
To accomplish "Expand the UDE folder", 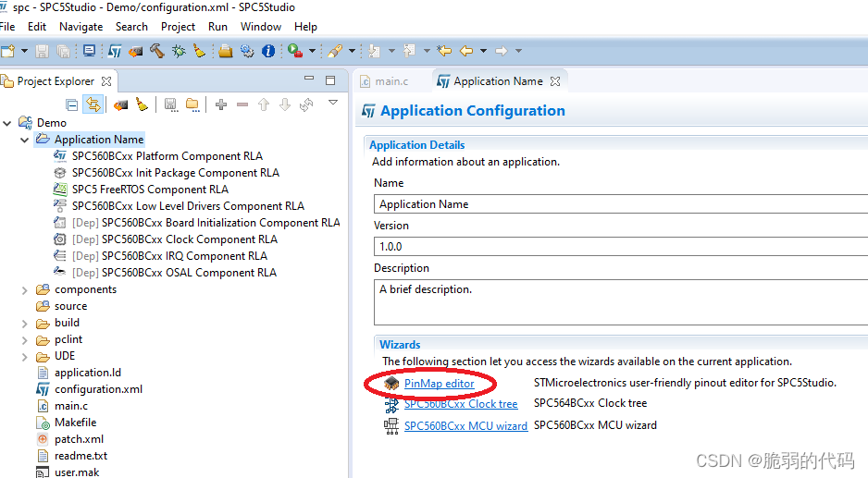I will click(24, 357).
